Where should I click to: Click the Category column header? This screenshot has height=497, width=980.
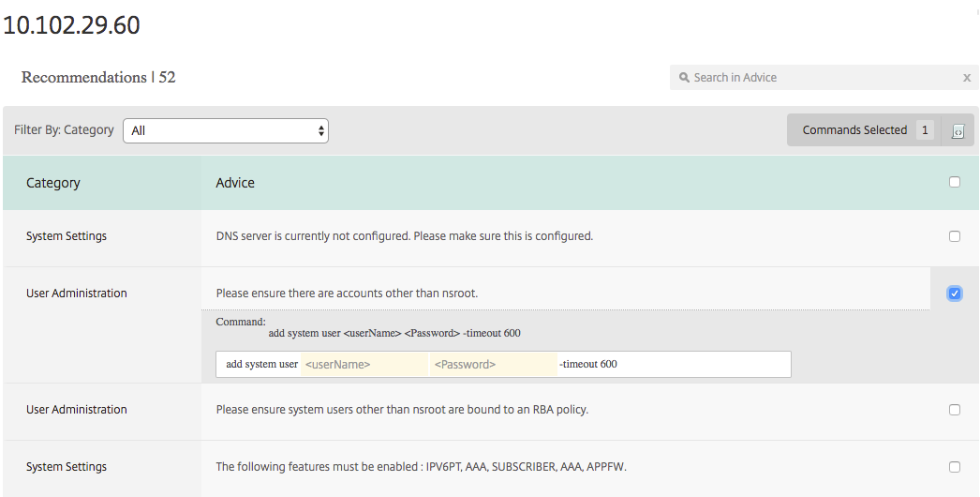[x=53, y=183]
